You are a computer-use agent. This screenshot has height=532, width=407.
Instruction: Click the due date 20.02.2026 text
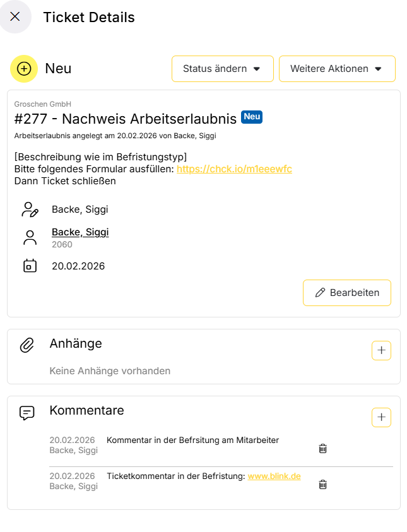(x=78, y=266)
